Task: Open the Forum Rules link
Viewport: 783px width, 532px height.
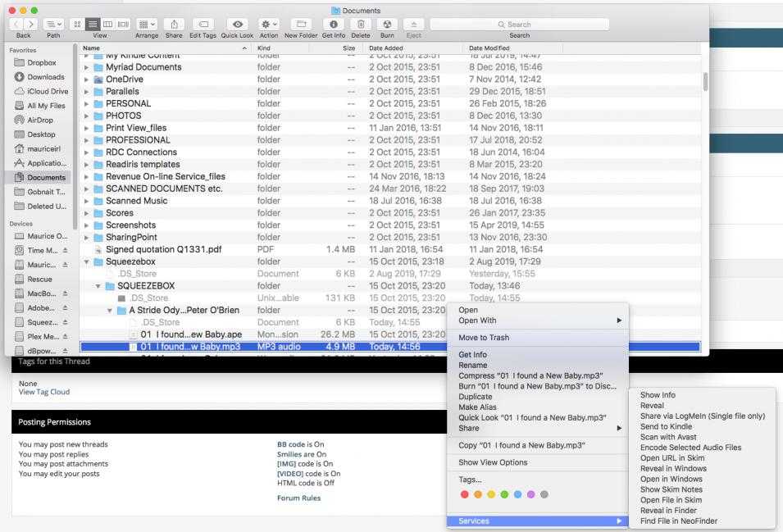Action: pos(298,498)
